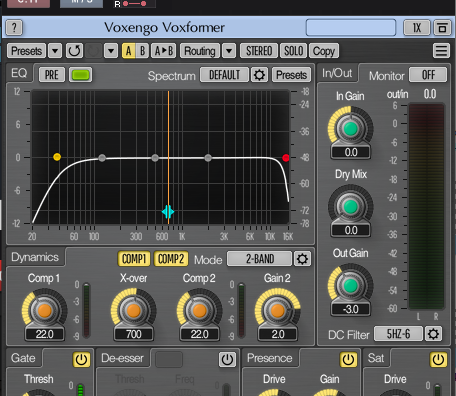Toggle the Gate power button
Viewport: 456px width, 396px height.
81,360
